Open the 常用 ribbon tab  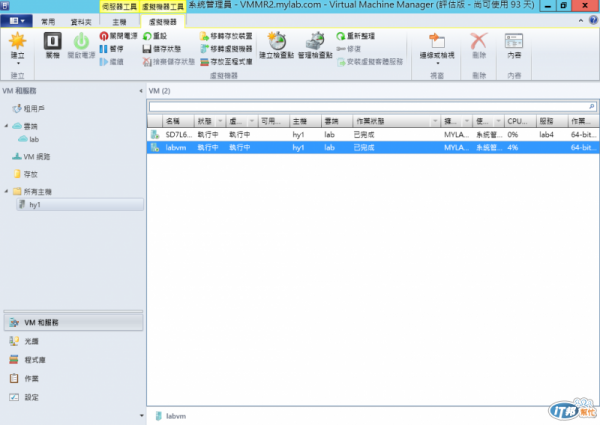coord(48,22)
